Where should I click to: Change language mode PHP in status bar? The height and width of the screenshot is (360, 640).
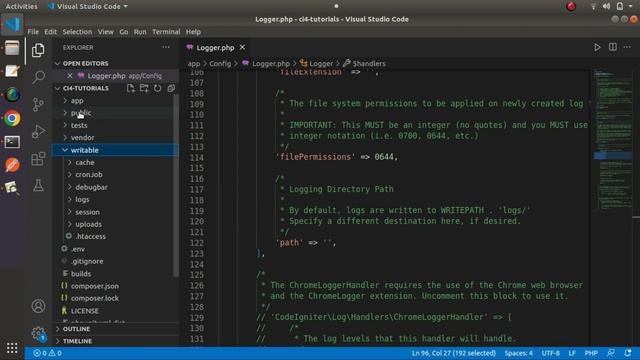tap(591, 353)
